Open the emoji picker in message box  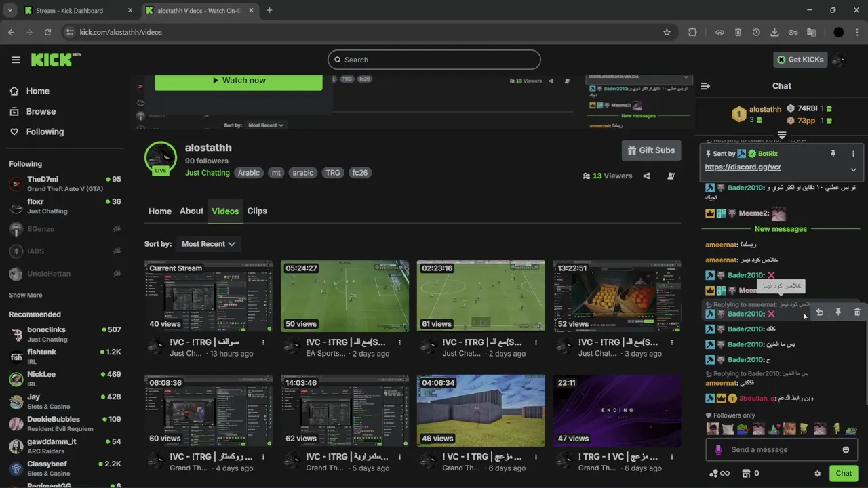(846, 449)
